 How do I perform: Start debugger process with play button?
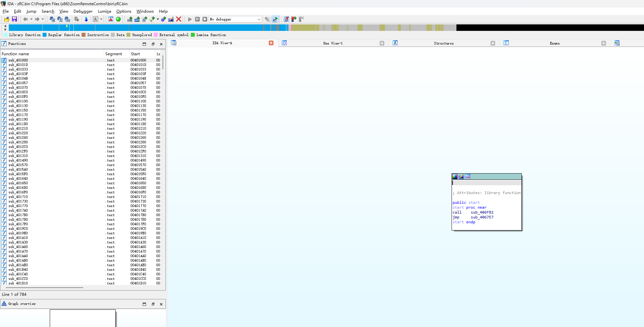(x=190, y=19)
